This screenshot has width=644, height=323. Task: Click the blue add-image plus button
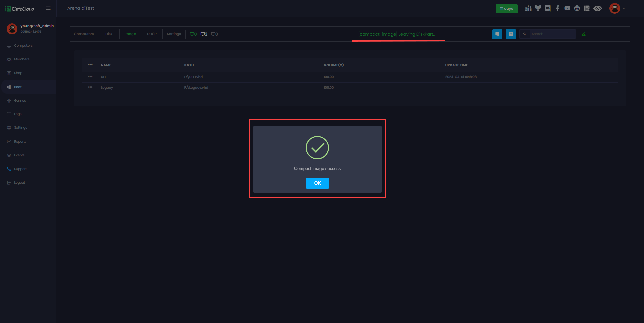(511, 34)
